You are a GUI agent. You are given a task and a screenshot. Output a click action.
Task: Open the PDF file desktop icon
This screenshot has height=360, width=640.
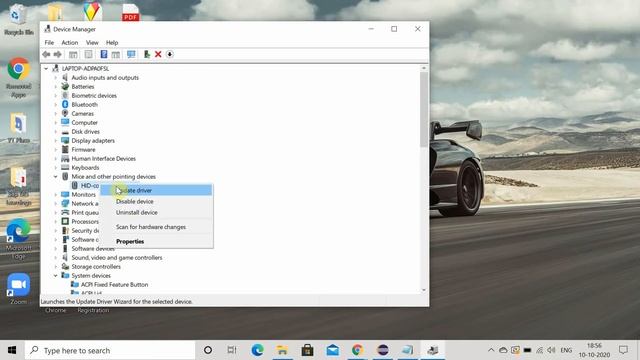(x=130, y=12)
